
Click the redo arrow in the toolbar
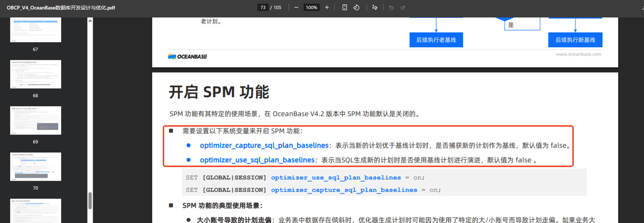[403, 8]
